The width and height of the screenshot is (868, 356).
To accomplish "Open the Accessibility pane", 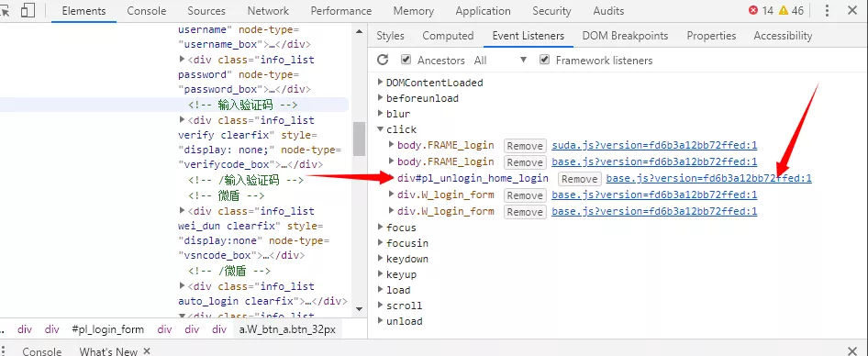I will point(783,36).
